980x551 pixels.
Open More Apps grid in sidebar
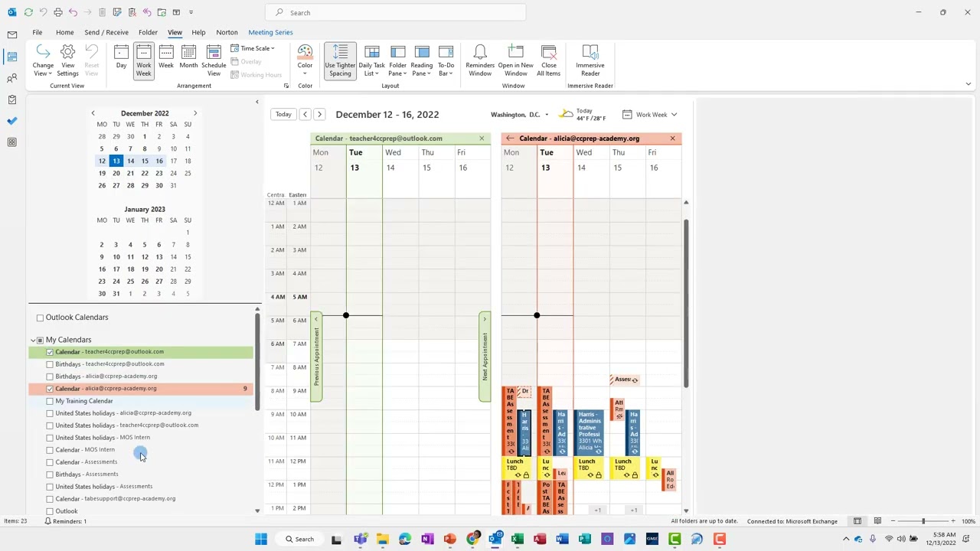(11, 142)
